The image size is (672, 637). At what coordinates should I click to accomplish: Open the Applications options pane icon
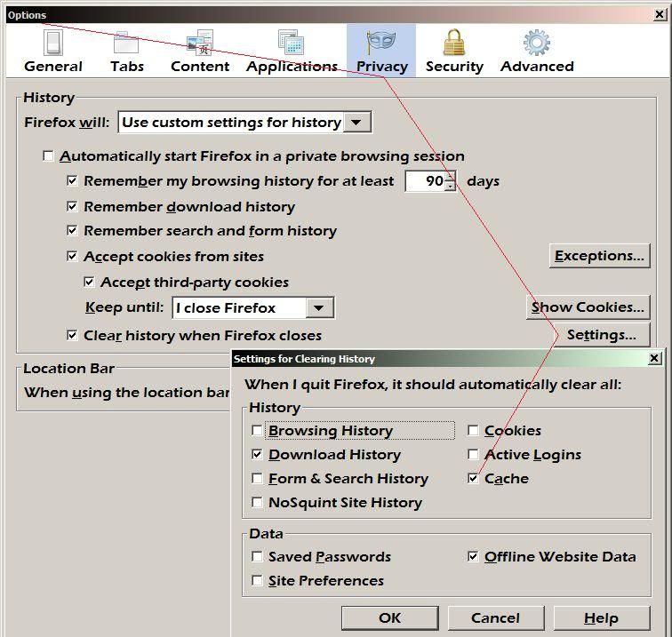pyautogui.click(x=292, y=43)
